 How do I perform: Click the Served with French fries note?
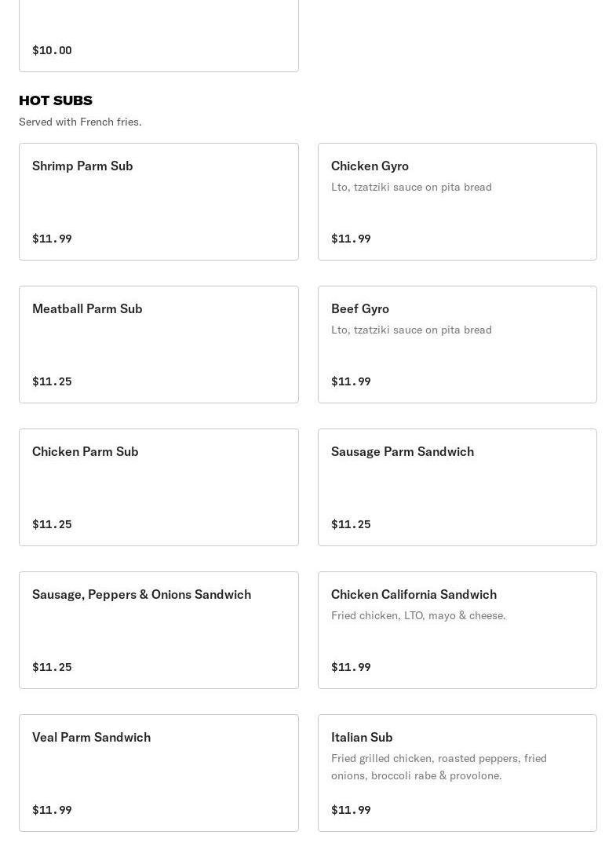(x=80, y=122)
